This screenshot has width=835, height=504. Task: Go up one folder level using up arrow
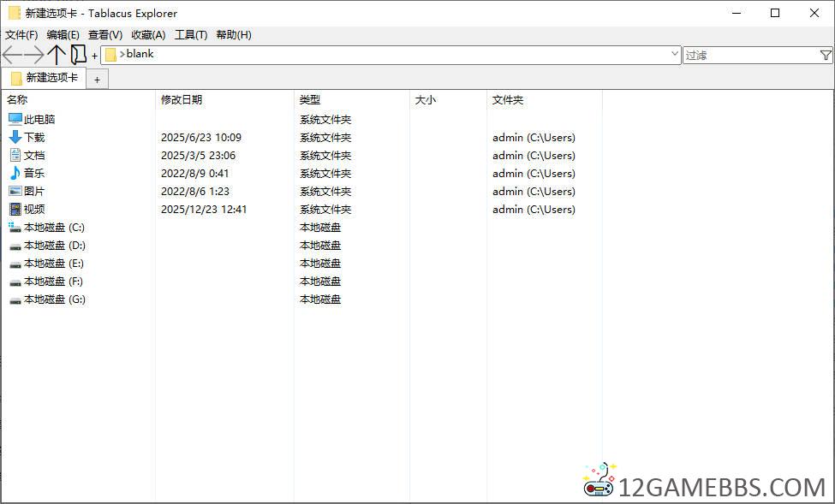pos(57,54)
